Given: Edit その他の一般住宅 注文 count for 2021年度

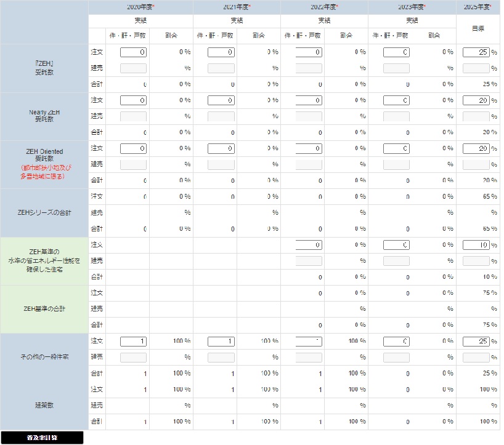Looking at the screenshot, I should [x=221, y=342].
